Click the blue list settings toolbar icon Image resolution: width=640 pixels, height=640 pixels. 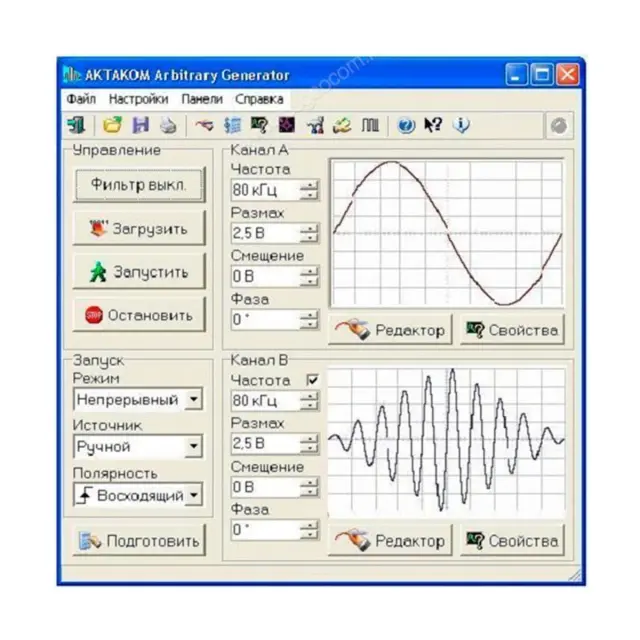[x=232, y=125]
